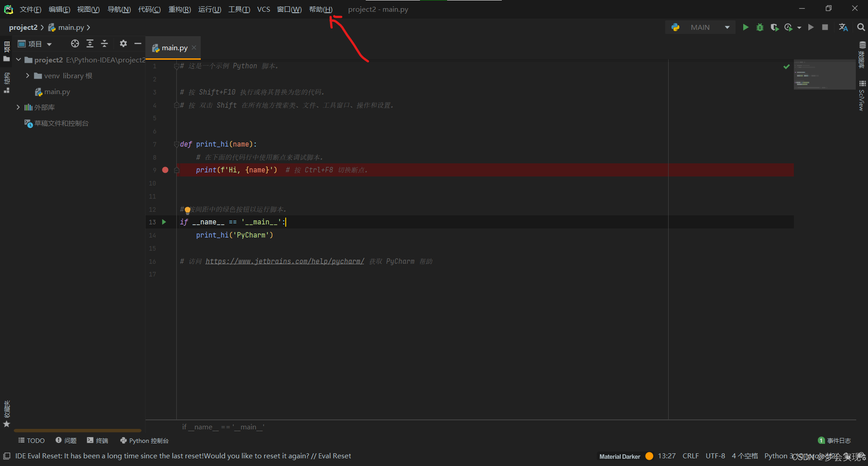Viewport: 868px width, 466px height.
Task: Click project2 in the navigation breadcrumb
Action: pyautogui.click(x=23, y=28)
